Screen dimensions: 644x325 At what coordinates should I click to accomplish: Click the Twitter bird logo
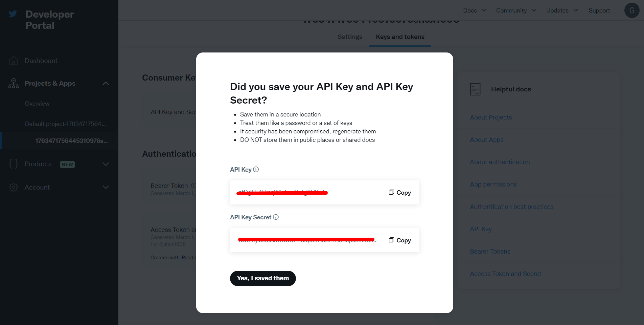point(13,14)
